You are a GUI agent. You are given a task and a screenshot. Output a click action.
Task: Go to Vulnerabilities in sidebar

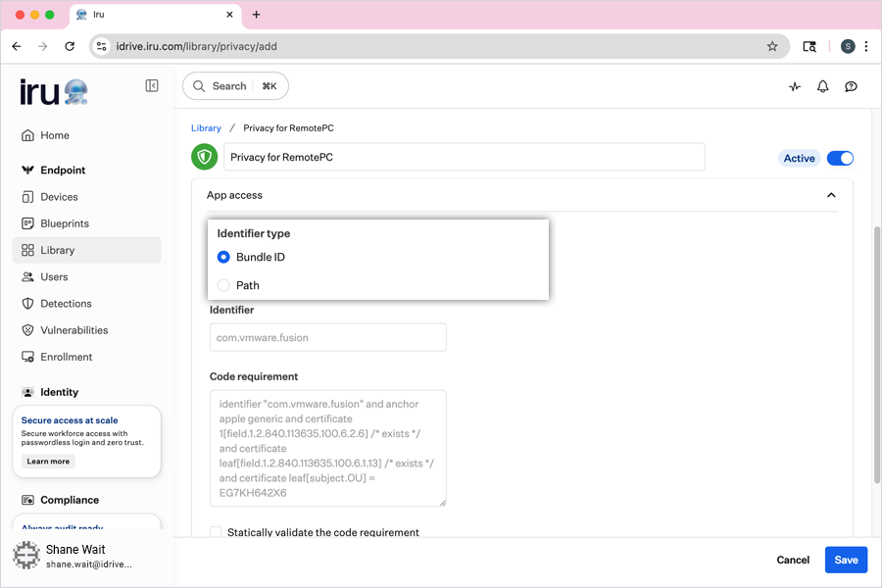coord(73,330)
